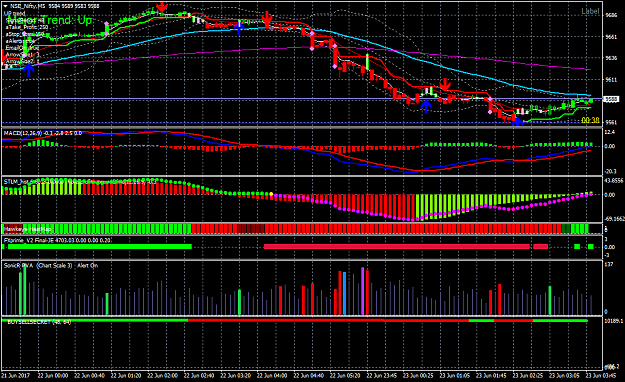
Task: Click the 9661 price axis label
Action: [611, 37]
